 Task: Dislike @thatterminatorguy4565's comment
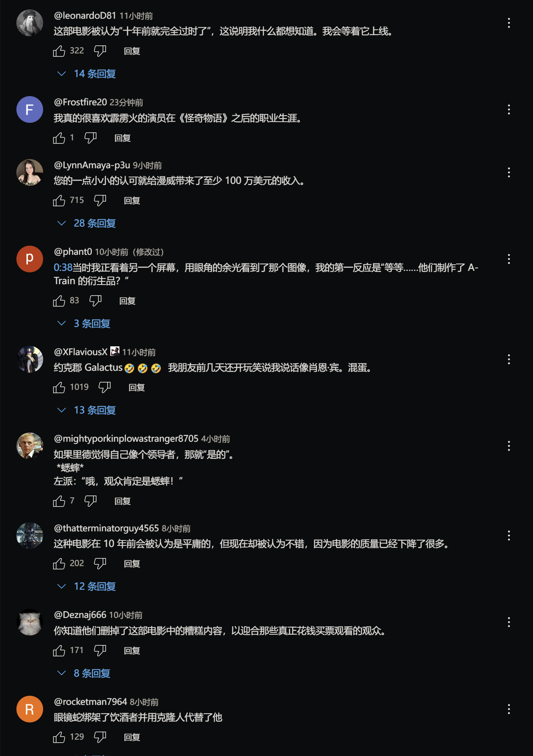(x=100, y=563)
